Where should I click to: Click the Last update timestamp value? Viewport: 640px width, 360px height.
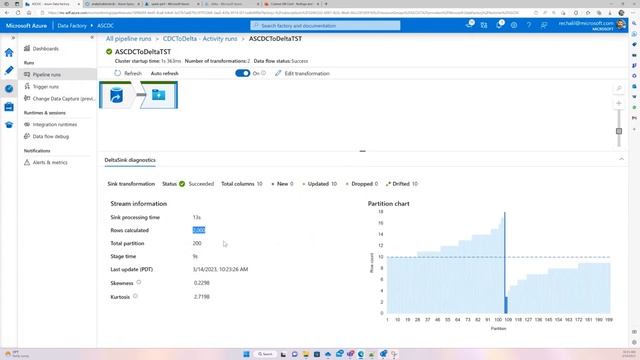(x=220, y=269)
